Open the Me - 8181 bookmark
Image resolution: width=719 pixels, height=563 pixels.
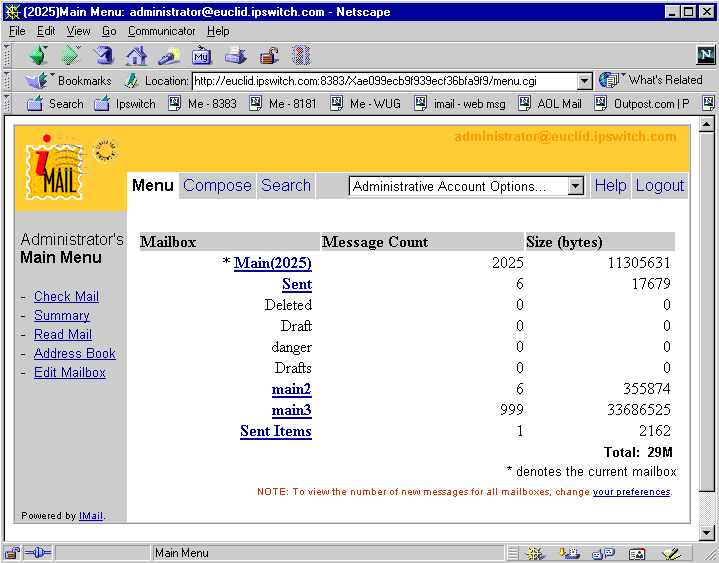283,104
